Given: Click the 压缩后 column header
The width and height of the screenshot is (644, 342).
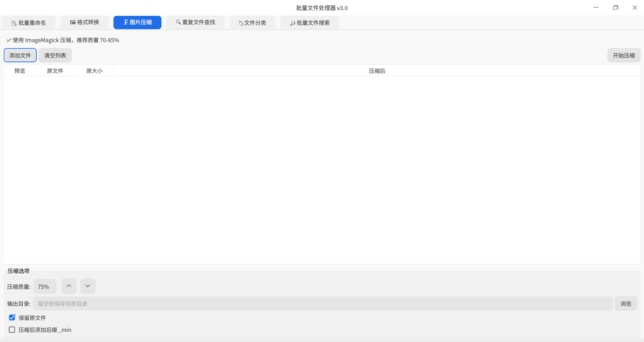Looking at the screenshot, I should (377, 71).
